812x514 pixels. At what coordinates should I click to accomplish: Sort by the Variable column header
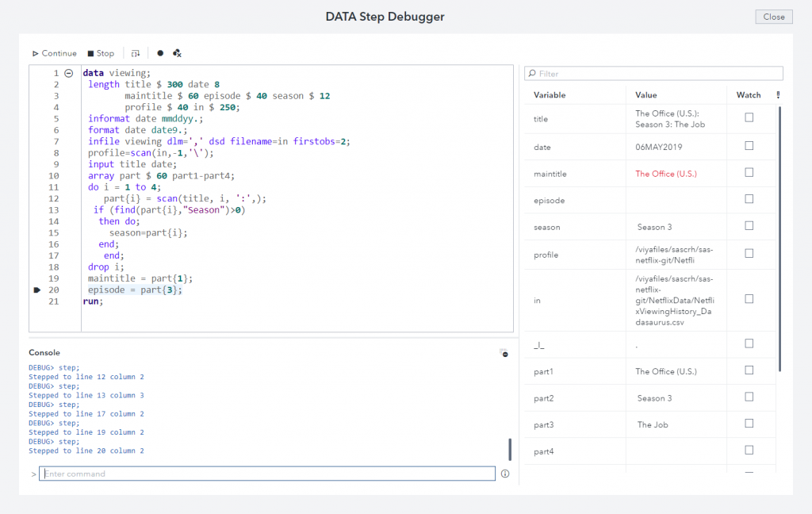click(x=550, y=95)
